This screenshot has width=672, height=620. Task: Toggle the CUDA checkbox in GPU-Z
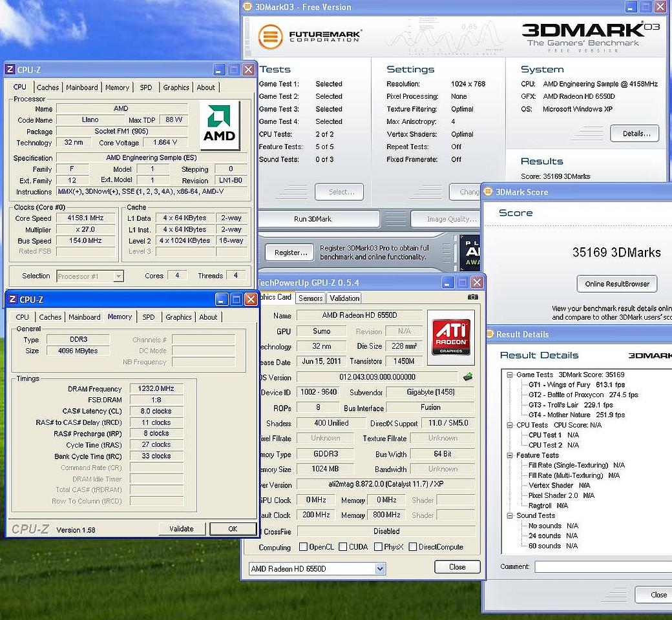(x=343, y=547)
